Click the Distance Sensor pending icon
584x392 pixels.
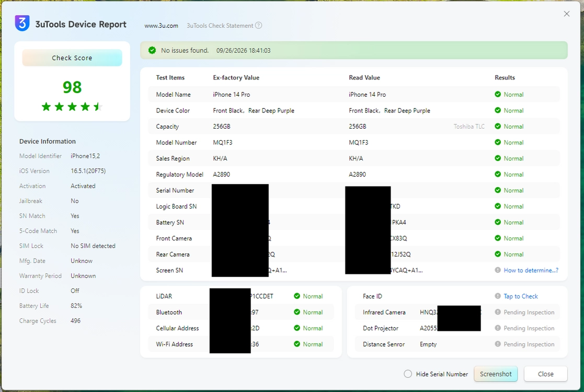(498, 344)
